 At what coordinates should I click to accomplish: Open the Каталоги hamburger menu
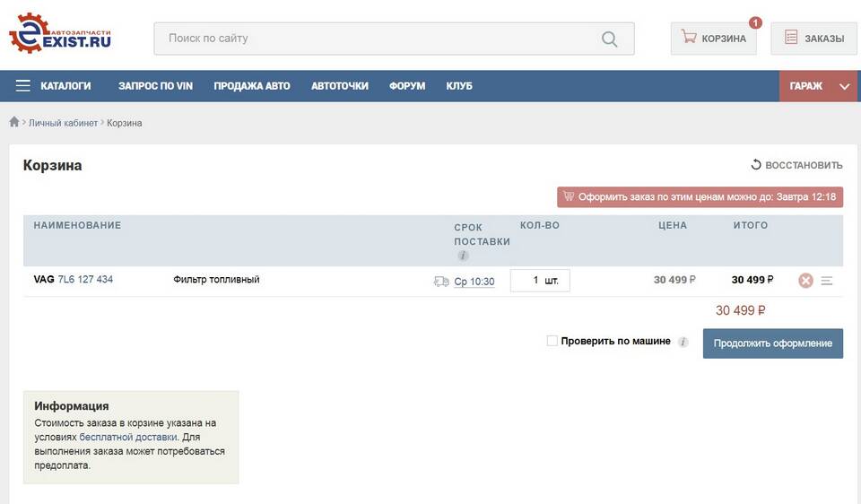tap(23, 86)
